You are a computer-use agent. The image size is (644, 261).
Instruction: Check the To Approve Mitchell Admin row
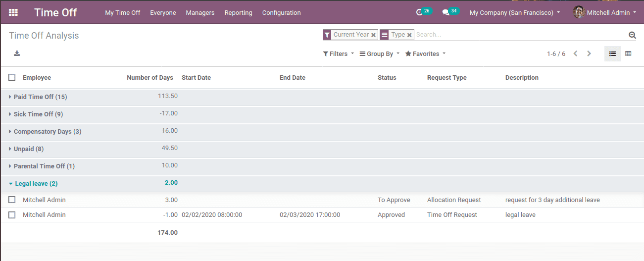coord(12,200)
